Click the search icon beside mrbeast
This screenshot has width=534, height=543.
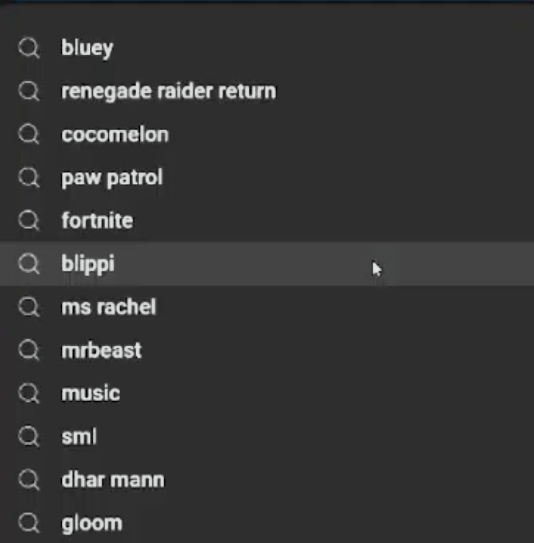(29, 350)
